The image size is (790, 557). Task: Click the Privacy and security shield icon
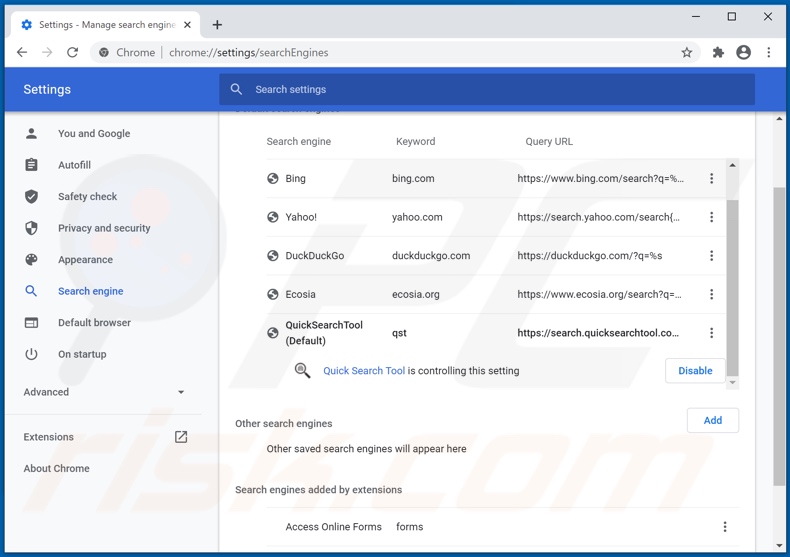point(31,228)
